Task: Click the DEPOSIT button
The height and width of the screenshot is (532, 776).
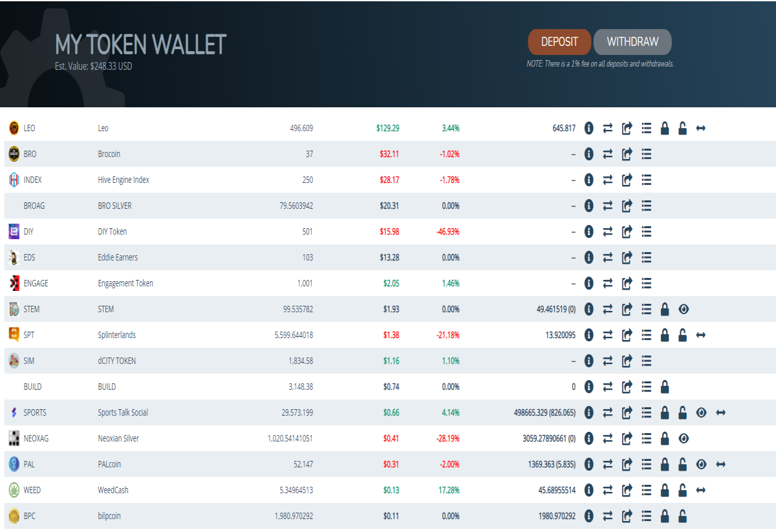Action: point(559,41)
